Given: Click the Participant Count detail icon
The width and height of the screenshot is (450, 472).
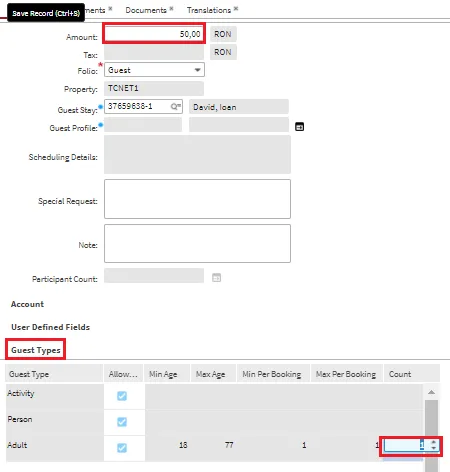Looking at the screenshot, I should 216,278.
